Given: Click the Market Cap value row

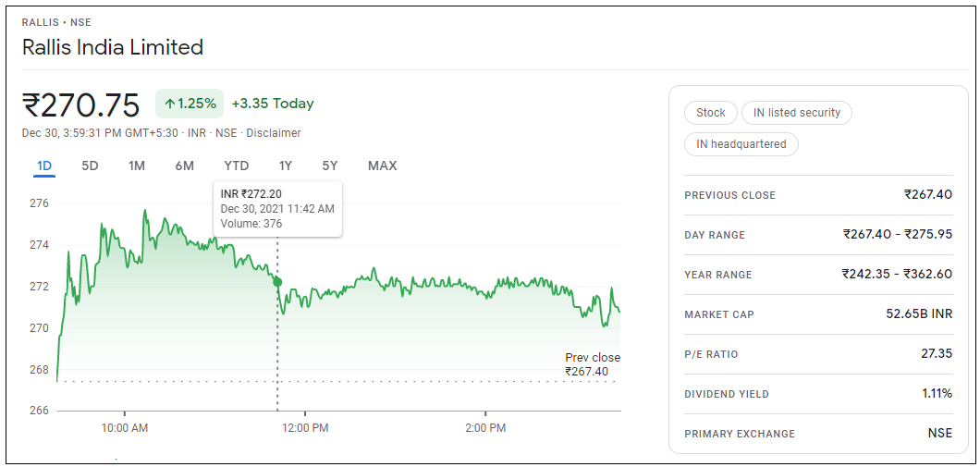Looking at the screenshot, I should 818,314.
